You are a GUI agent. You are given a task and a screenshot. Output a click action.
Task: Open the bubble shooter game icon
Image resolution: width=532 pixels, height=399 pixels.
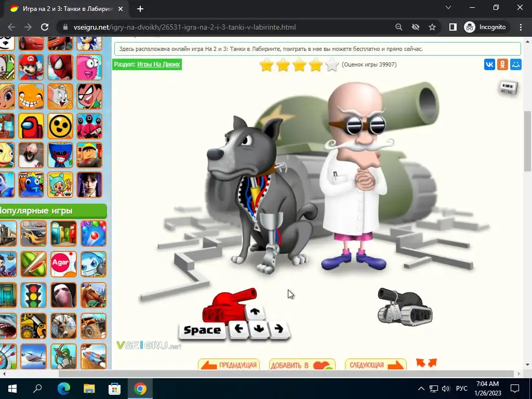pos(94,233)
